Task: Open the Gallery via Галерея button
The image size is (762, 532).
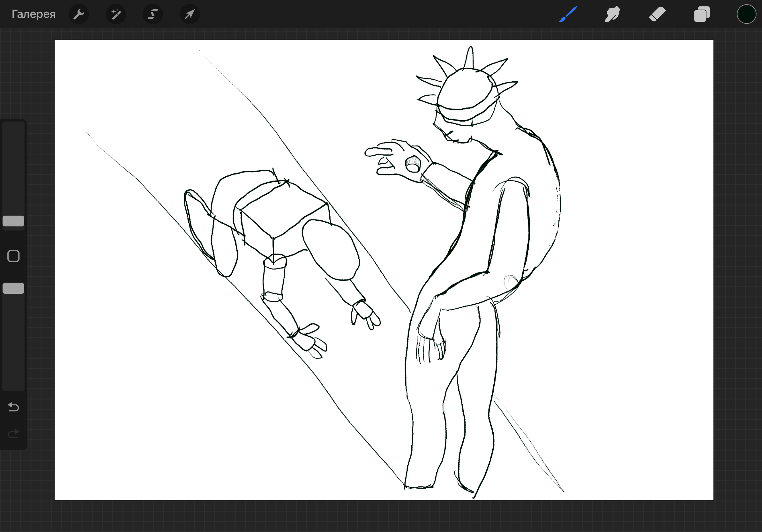Action: (33, 14)
